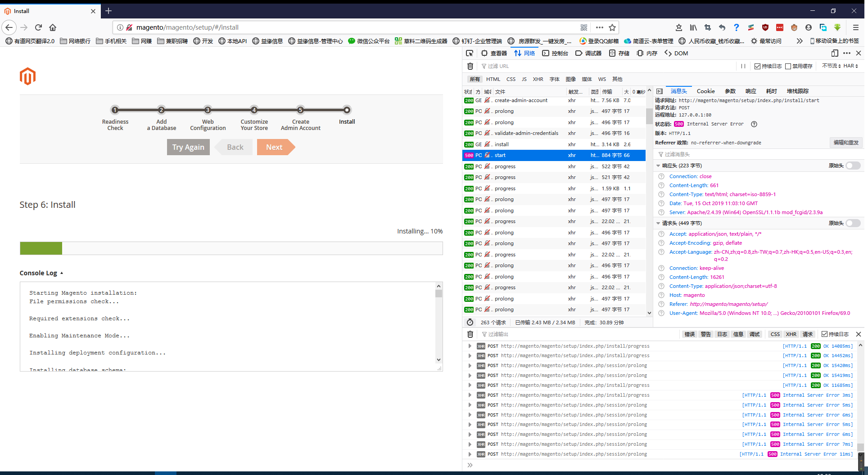The height and width of the screenshot is (475, 868).
Task: Start performance analysis with the stopwatch icon
Action: click(x=470, y=323)
